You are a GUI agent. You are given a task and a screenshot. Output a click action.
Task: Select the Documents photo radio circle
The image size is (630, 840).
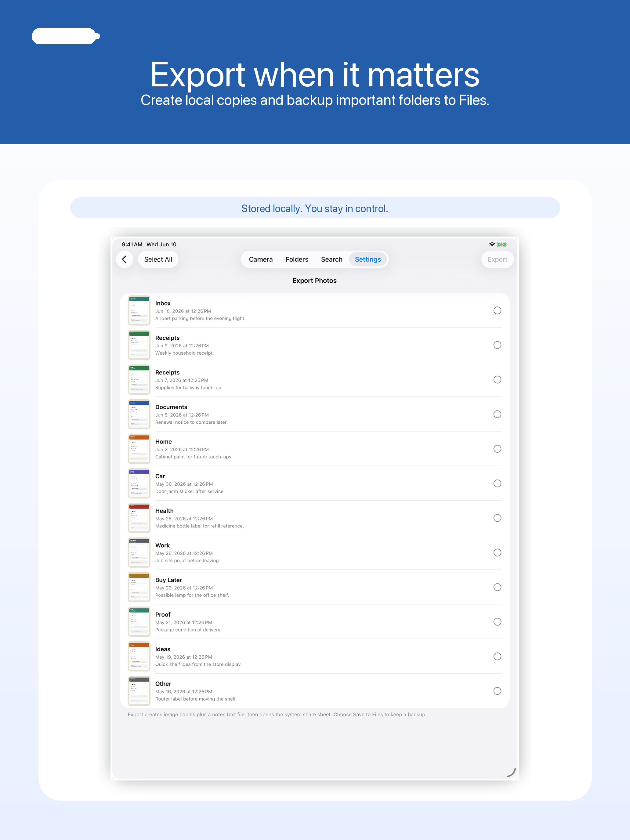coord(497,414)
